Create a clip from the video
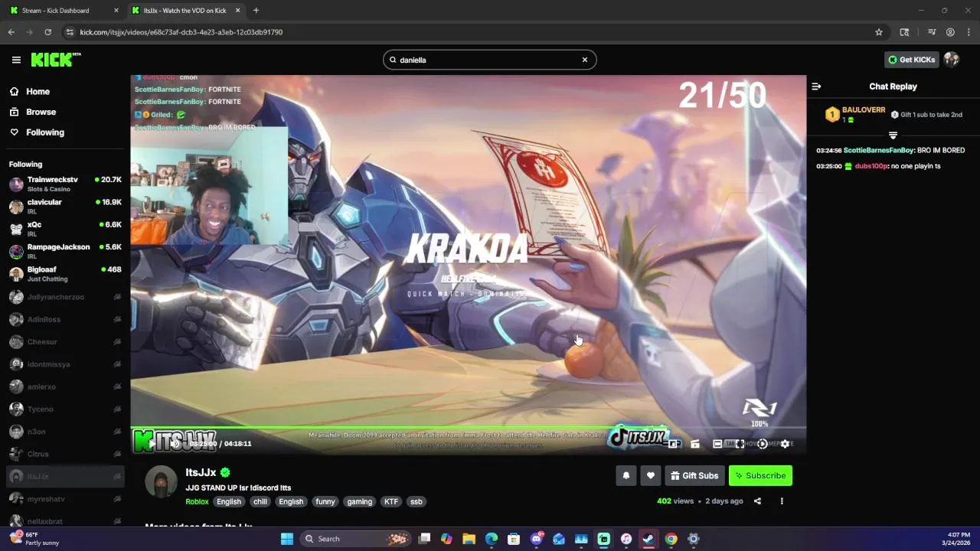980x551 pixels. (695, 443)
